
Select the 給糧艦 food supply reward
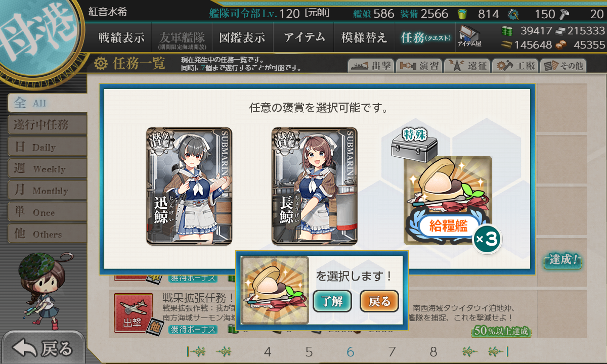[448, 201]
